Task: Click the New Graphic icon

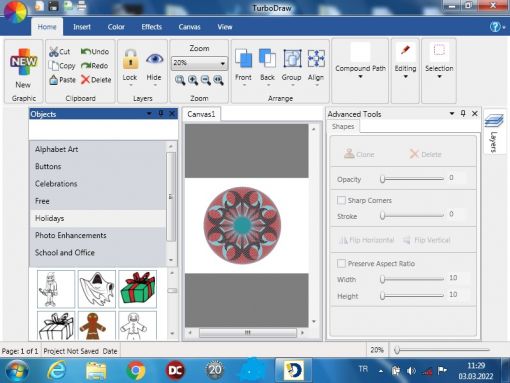Action: pos(23,62)
